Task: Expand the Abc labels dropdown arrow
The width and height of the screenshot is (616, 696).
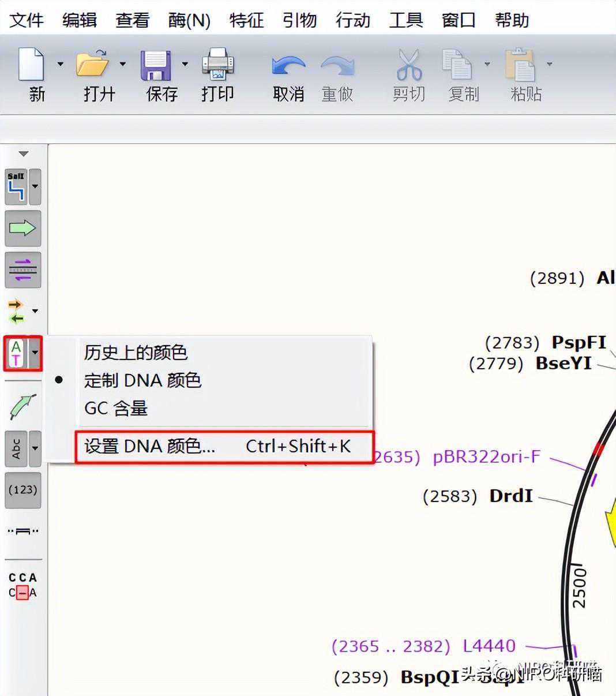Action: tap(35, 448)
